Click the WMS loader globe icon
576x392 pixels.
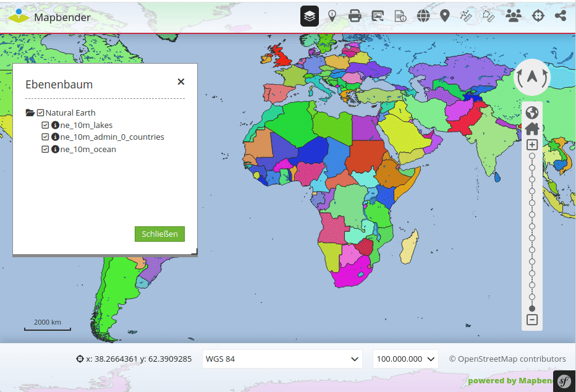[x=423, y=15]
